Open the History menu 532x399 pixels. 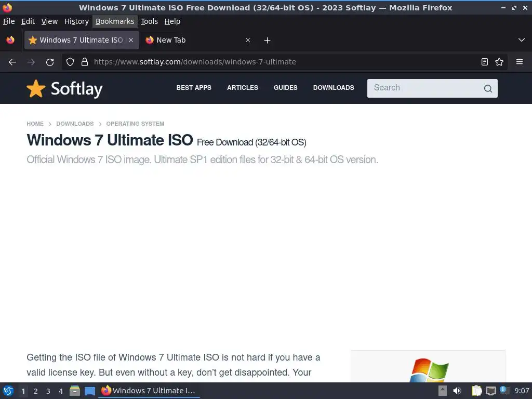point(76,21)
